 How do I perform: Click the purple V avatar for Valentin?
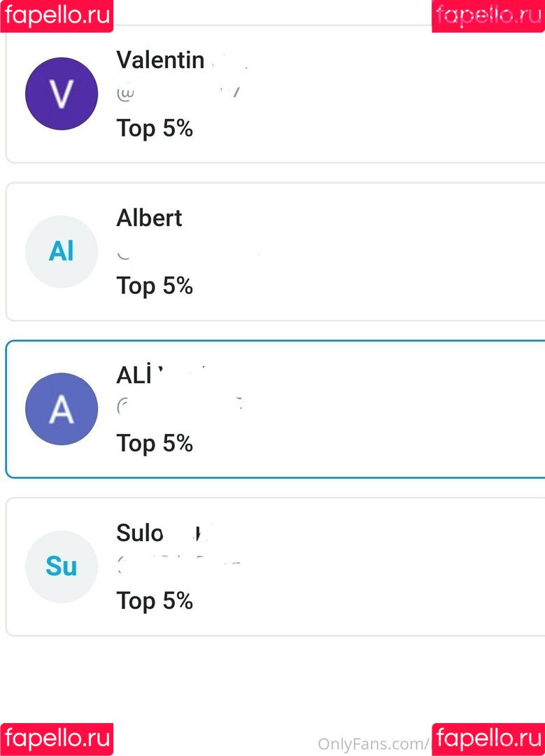coord(62,94)
